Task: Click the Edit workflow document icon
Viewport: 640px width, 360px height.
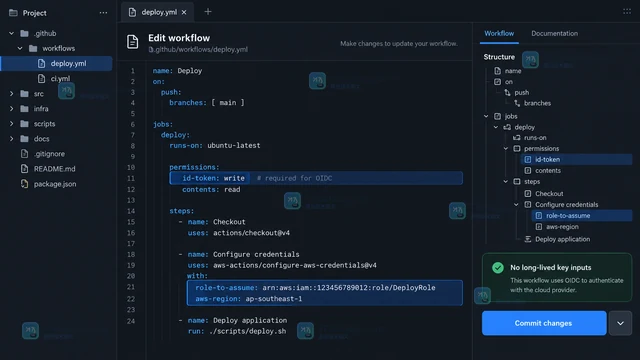Action: (x=133, y=42)
